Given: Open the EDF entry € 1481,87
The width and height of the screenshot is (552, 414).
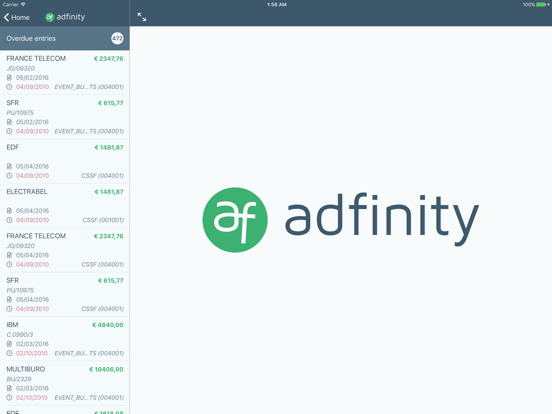Looking at the screenshot, I should (65, 161).
